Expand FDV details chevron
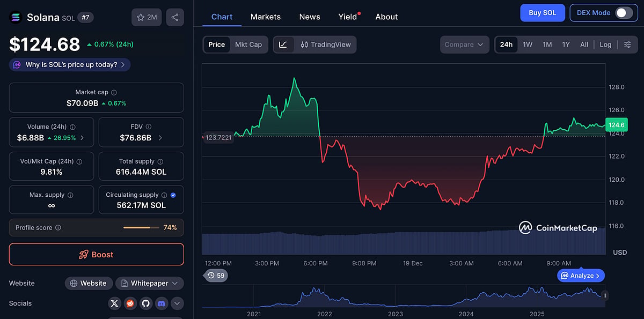Screen dimensions: 644x319 [x=160, y=138]
